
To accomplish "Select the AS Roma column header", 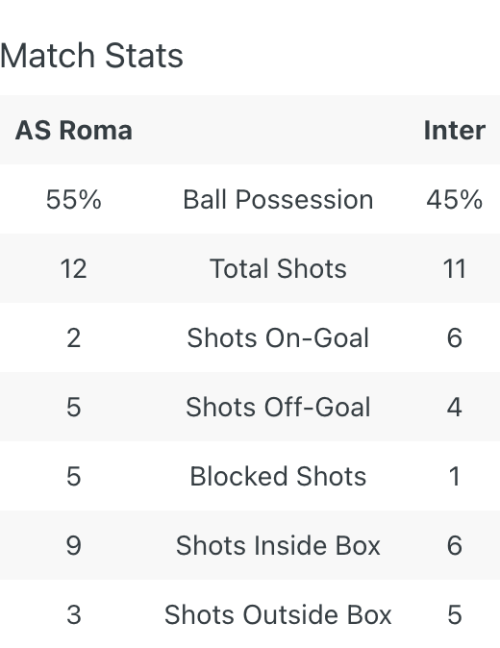I will (x=74, y=130).
